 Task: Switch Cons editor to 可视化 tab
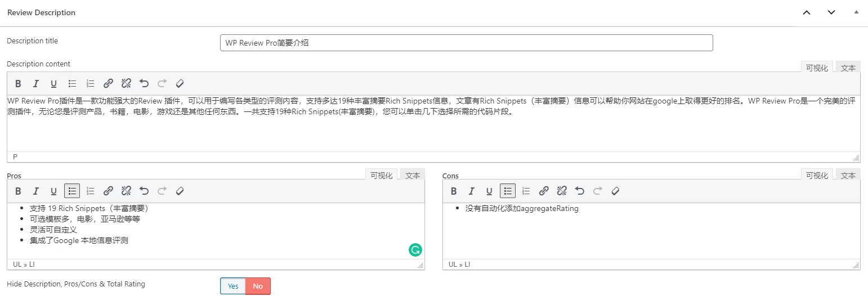[x=817, y=175]
